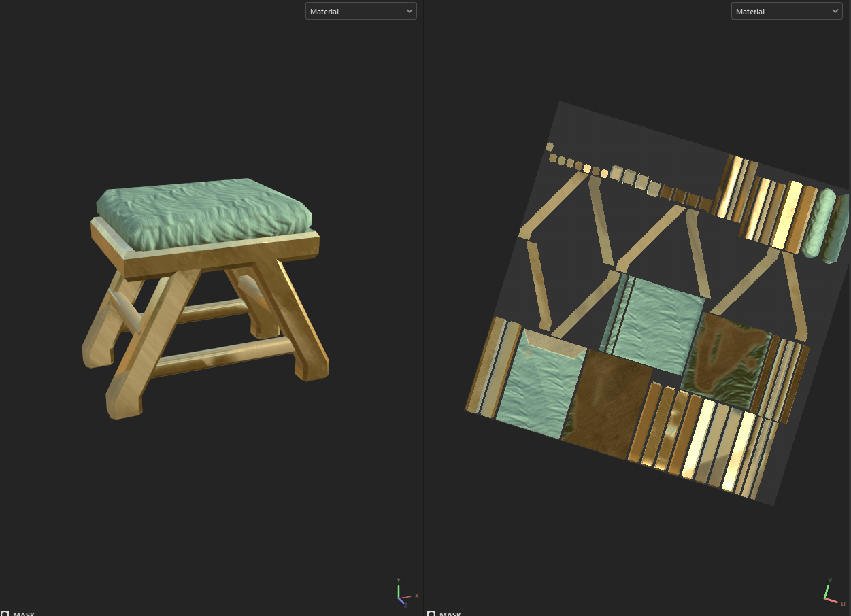Click the divider between the 3D and UV viewports
Screen dimensions: 851x616
[x=424, y=306]
